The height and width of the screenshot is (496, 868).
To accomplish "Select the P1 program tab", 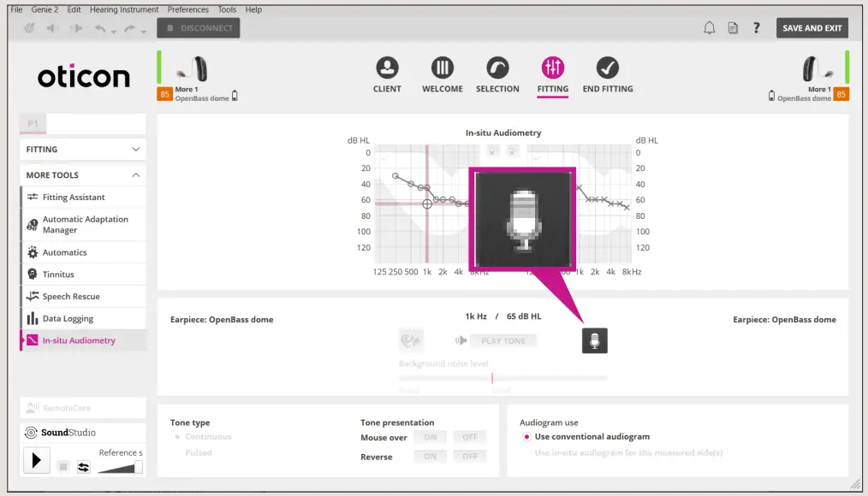I will [x=33, y=123].
